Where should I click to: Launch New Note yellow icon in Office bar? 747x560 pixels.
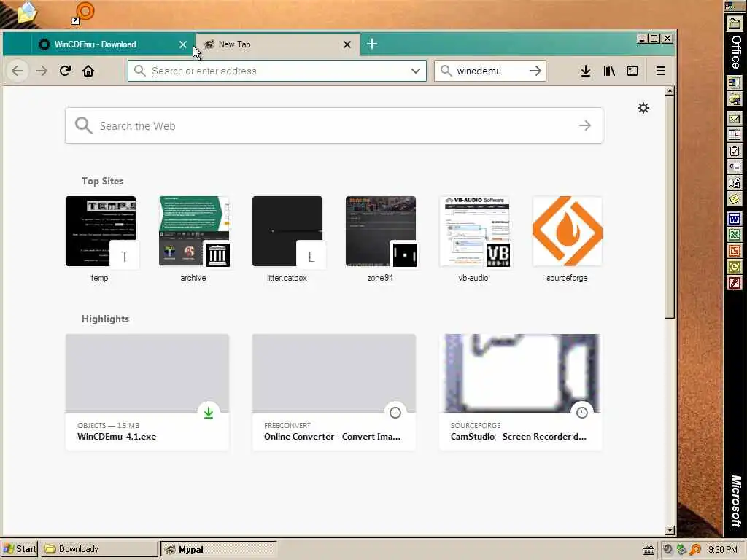click(735, 199)
